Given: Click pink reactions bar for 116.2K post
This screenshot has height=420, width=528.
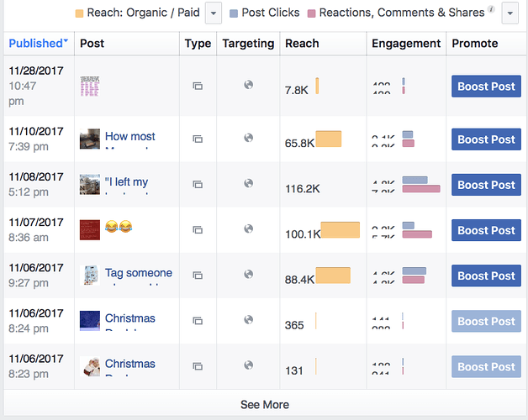Looking at the screenshot, I should [421, 189].
